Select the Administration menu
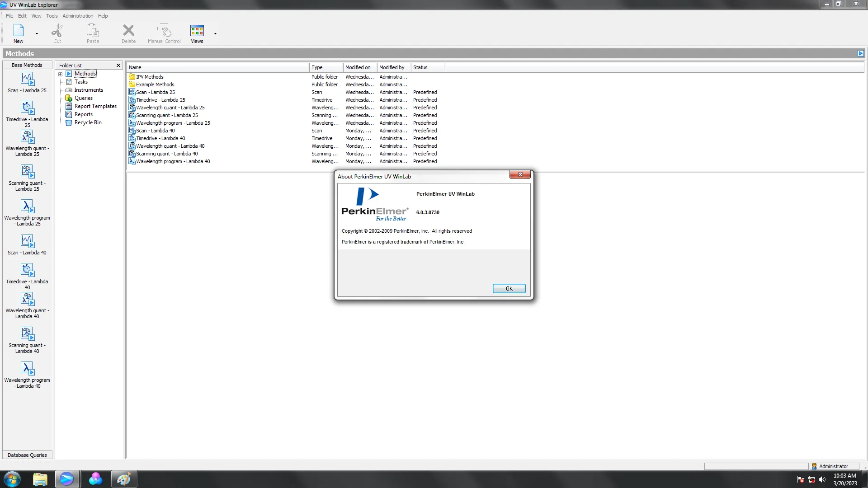Viewport: 868px width, 488px height. pyautogui.click(x=77, y=15)
